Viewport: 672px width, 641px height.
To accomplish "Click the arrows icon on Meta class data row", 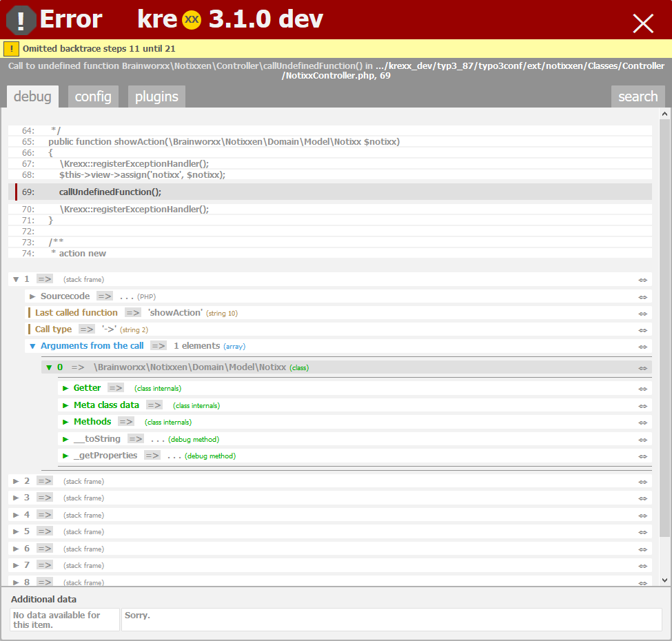I will (642, 406).
